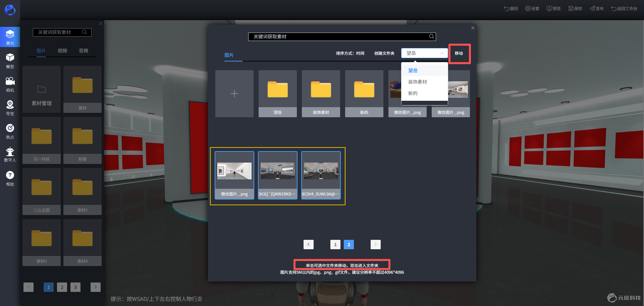Open the 素材4 folder in left panel
The image size is (644, 306).
point(83,243)
